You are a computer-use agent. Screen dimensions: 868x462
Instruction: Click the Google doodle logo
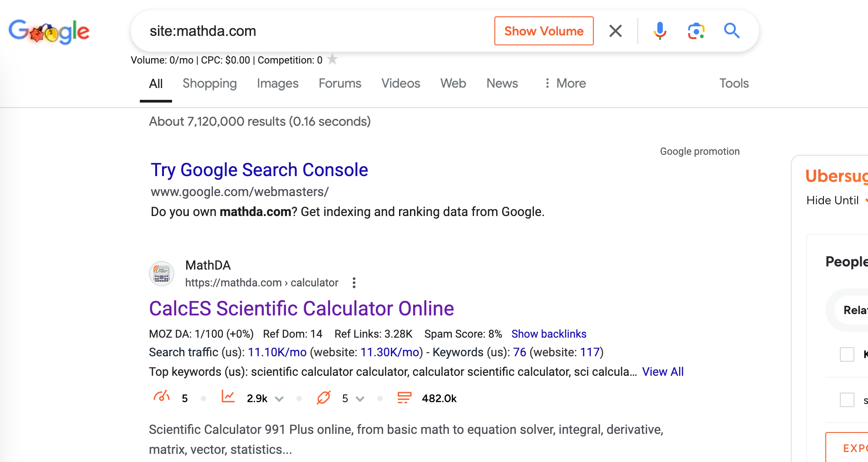pyautogui.click(x=49, y=31)
